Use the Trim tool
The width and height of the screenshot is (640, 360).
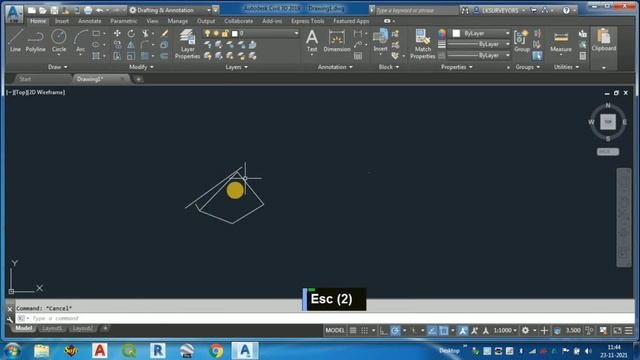click(145, 33)
